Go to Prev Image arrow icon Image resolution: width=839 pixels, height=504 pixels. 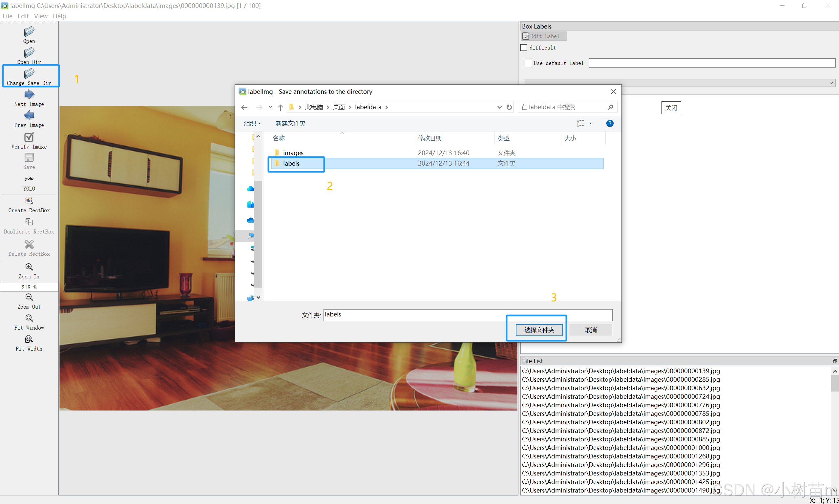click(29, 115)
